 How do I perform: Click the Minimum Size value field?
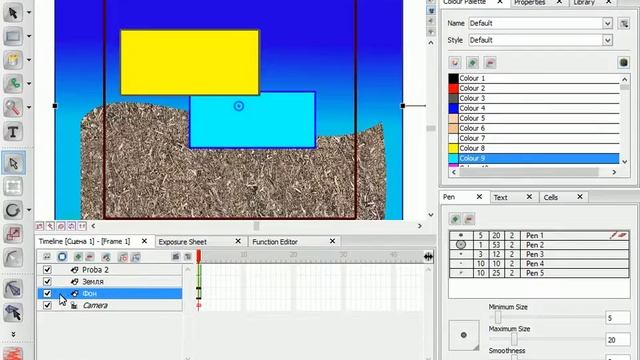[x=618, y=318]
